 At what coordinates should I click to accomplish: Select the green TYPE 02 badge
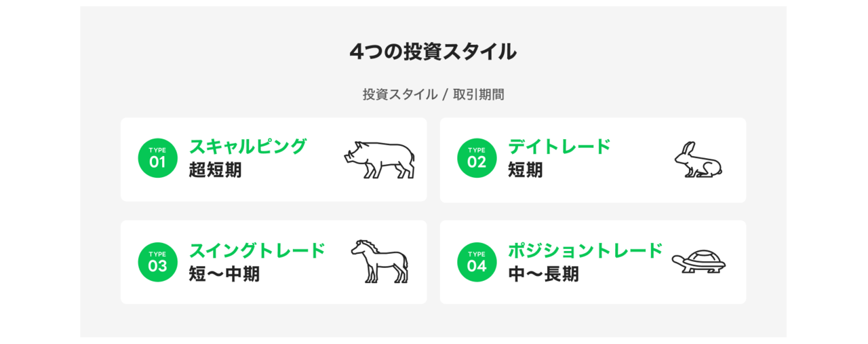coord(477,158)
